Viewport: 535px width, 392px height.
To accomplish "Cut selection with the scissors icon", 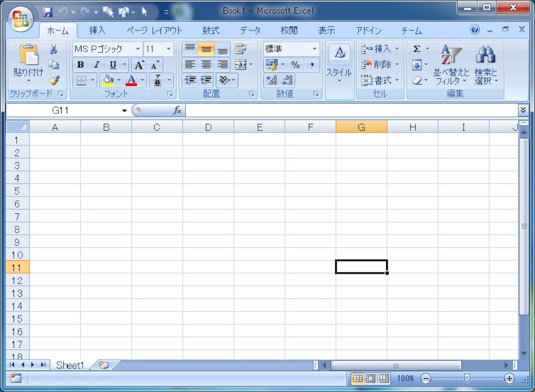I will point(54,49).
